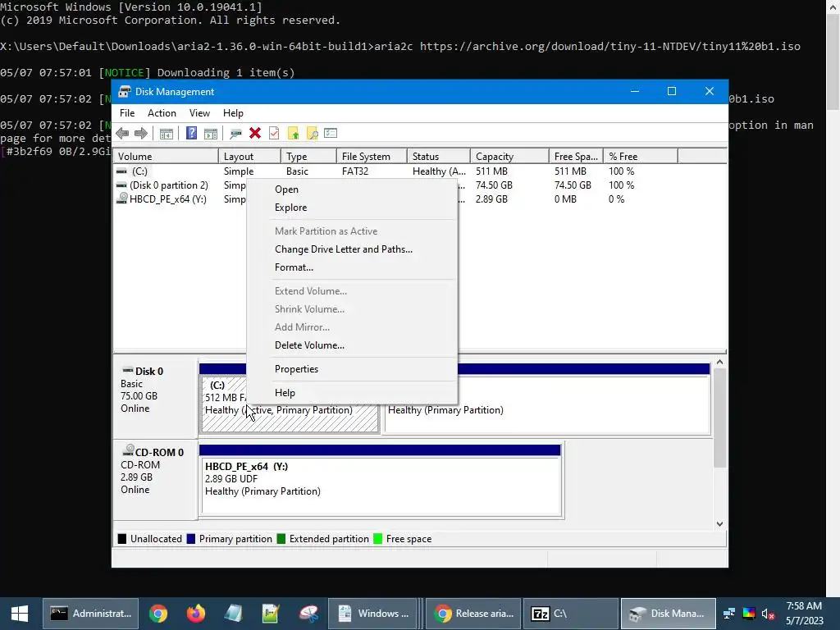Click the disk pane vertical scrollbar thumb
This screenshot has height=630, width=840.
tap(719, 418)
